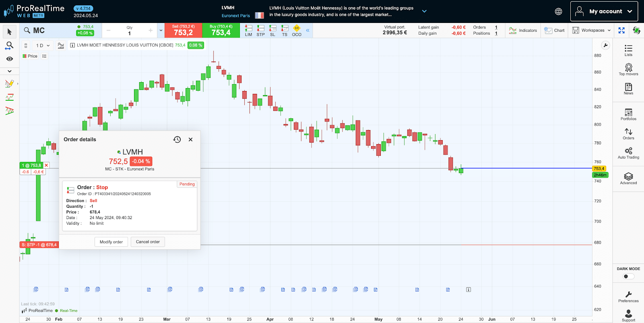Screen dimensions: 644x323
Task: Click the info marker at chart bottom right
Action: 469,290
